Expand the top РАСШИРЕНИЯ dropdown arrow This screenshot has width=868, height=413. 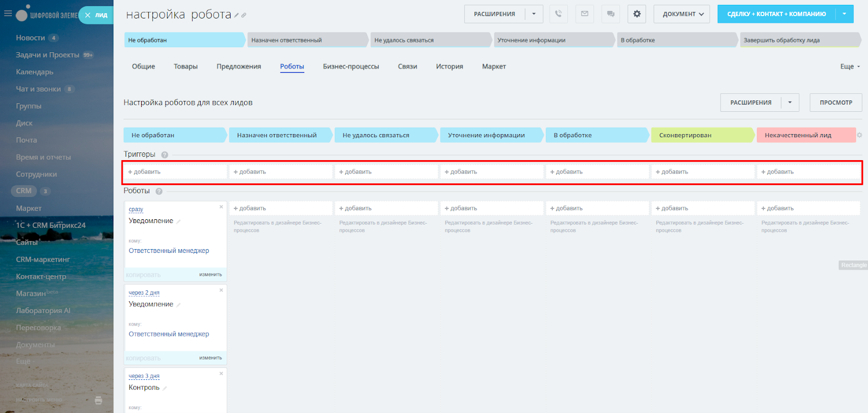tap(534, 14)
